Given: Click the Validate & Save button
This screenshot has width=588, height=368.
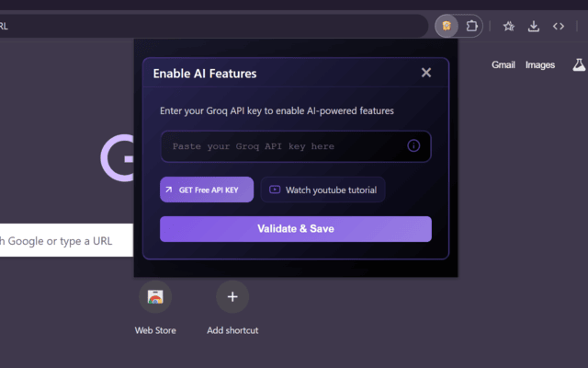Looking at the screenshot, I should (296, 229).
